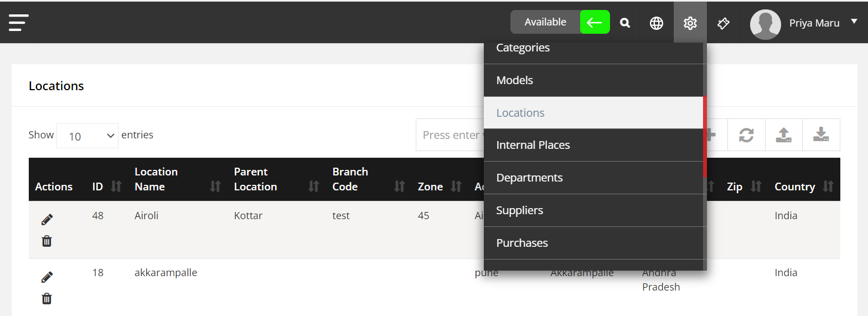
Task: Click ID 48 cell
Action: point(98,216)
